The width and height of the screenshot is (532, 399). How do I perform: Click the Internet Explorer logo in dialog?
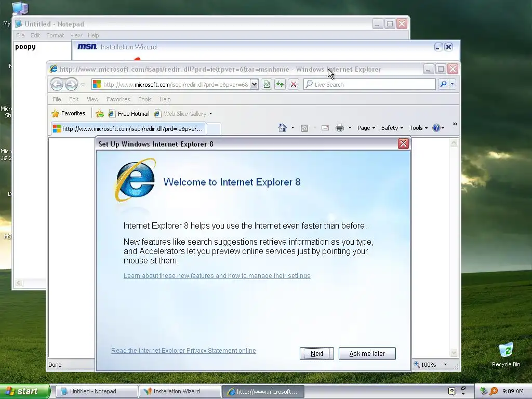(x=136, y=180)
